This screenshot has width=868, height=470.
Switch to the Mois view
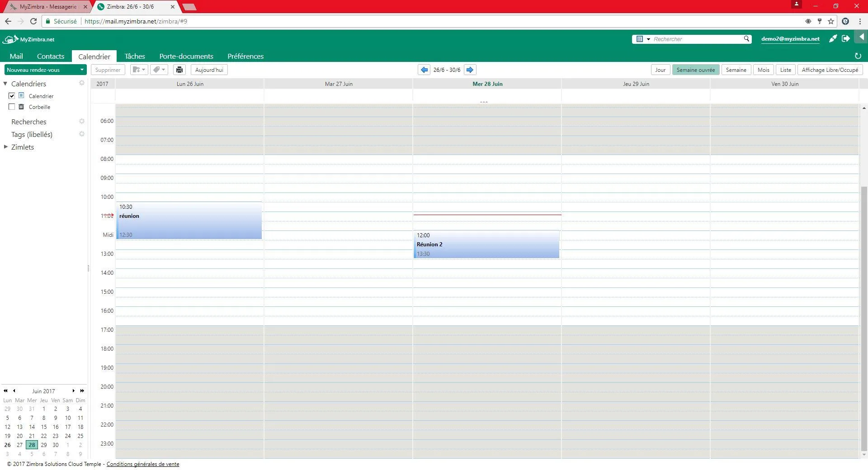(x=763, y=70)
